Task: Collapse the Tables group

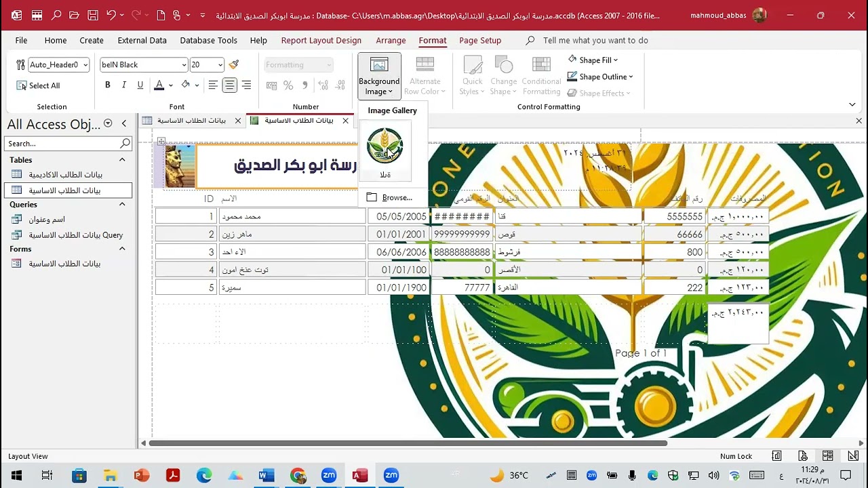Action: coord(122,160)
